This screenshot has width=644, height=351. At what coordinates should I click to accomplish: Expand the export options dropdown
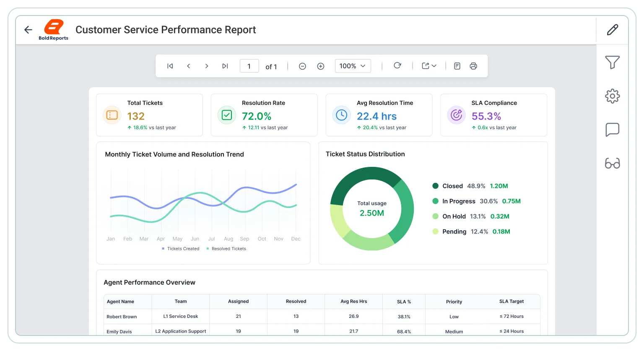pyautogui.click(x=429, y=66)
